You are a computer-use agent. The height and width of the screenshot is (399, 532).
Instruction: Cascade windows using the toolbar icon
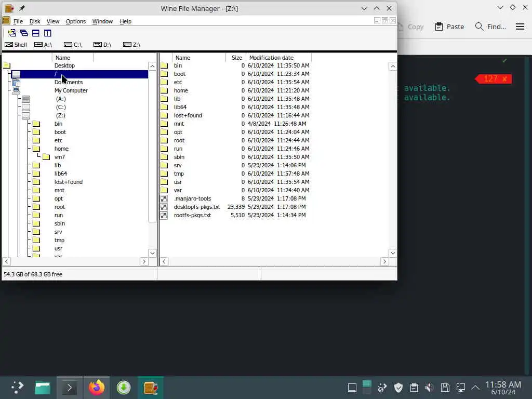coord(24,33)
